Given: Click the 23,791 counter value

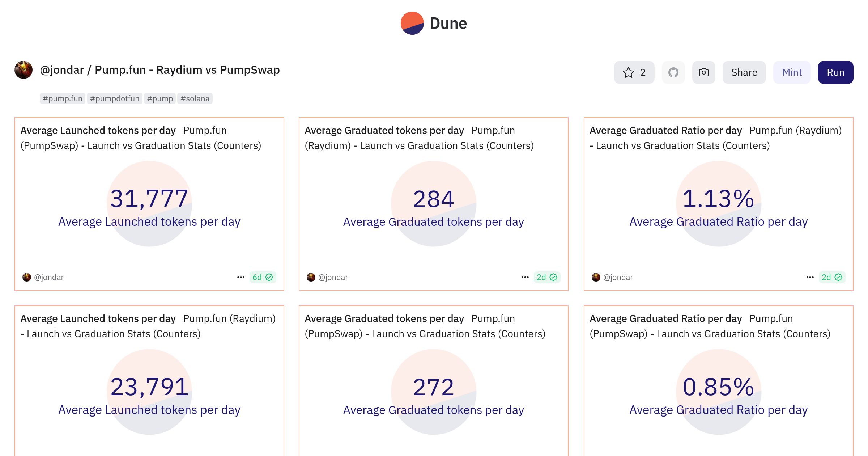Looking at the screenshot, I should tap(149, 387).
